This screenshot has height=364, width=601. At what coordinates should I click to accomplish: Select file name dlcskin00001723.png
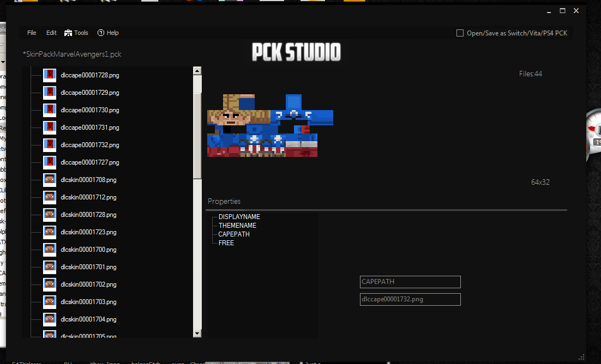[x=88, y=232]
